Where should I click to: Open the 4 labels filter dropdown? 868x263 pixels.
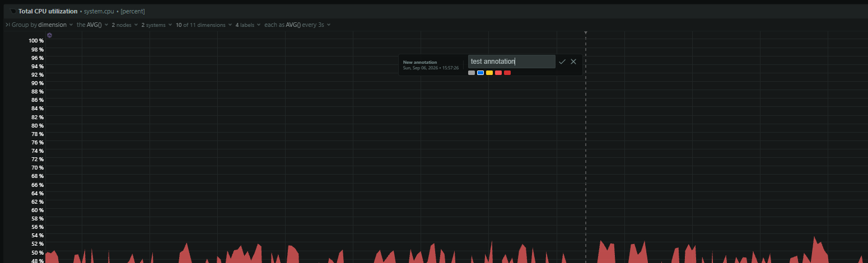(x=248, y=25)
